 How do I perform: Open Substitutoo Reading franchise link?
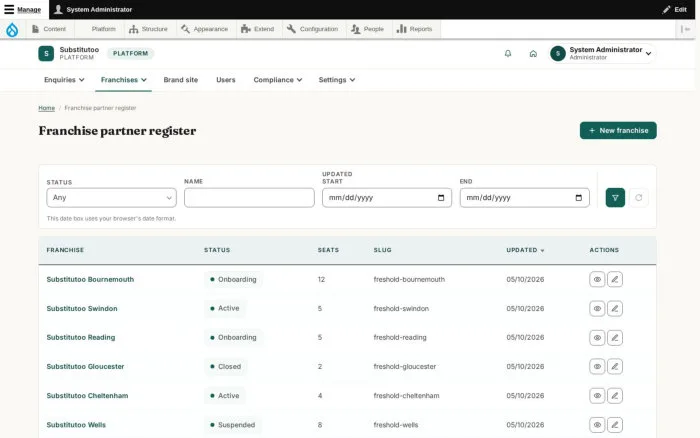click(x=81, y=338)
